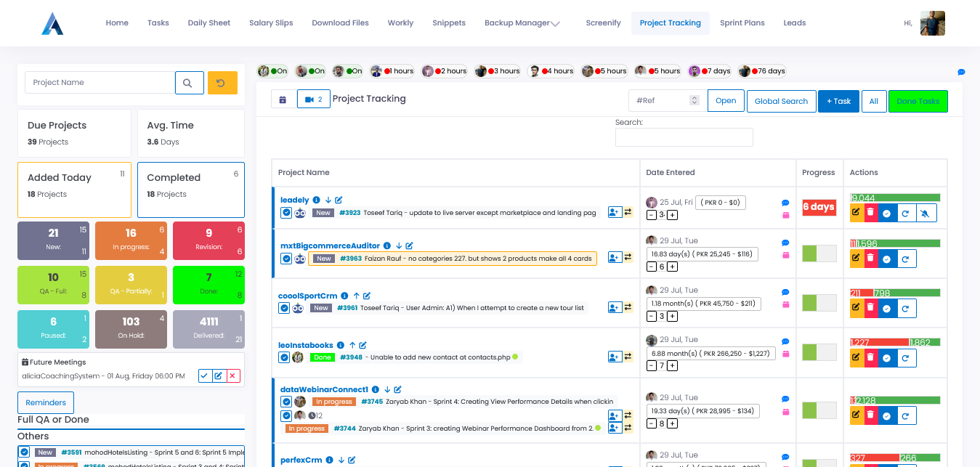
Task: Dismiss aliciaCoachingSystem meeting with red X
Action: click(233, 375)
